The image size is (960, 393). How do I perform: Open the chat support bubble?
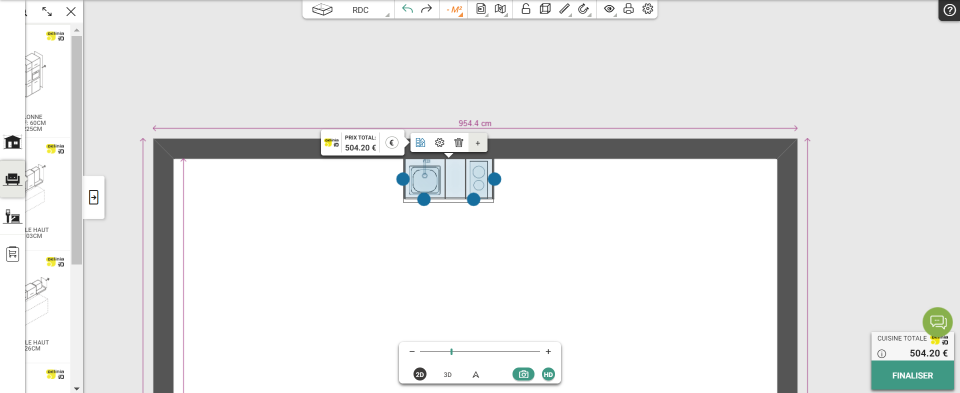tap(937, 322)
